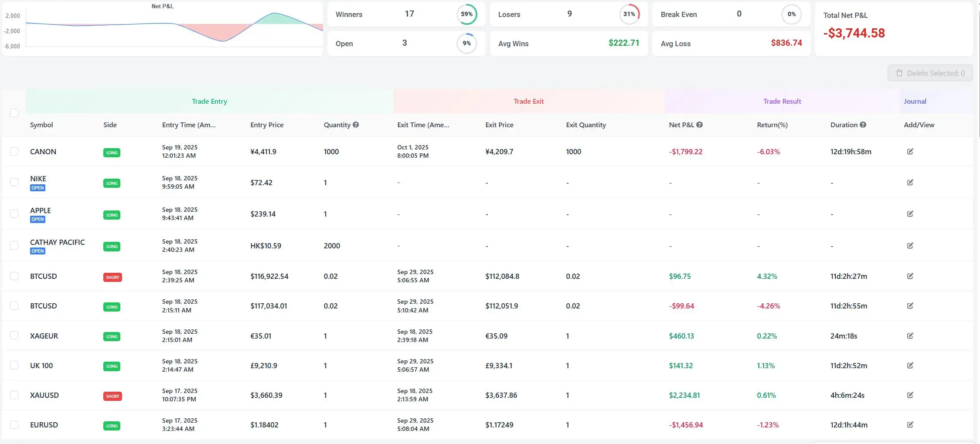Image resolution: width=980 pixels, height=444 pixels.
Task: Click the Trade Exit group header
Action: [528, 102]
